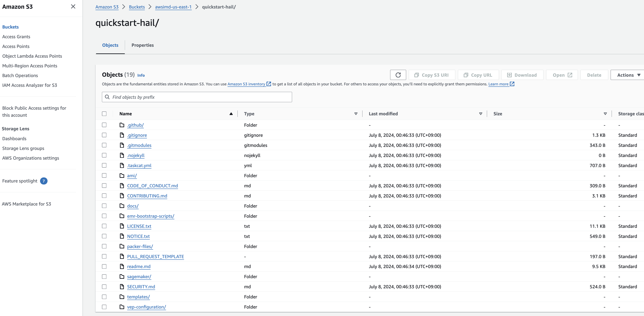The image size is (644, 316).
Task: Click external link icon after Amazon S3 inventory
Action: [269, 84]
